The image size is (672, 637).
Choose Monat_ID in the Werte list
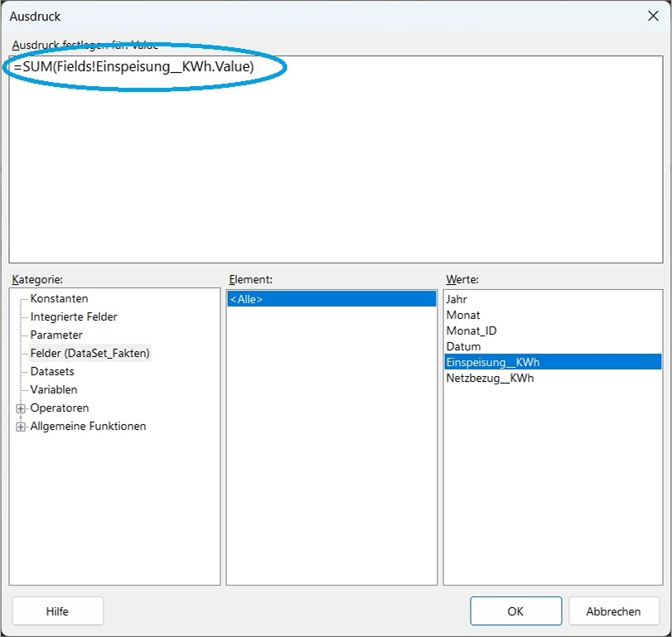471,331
